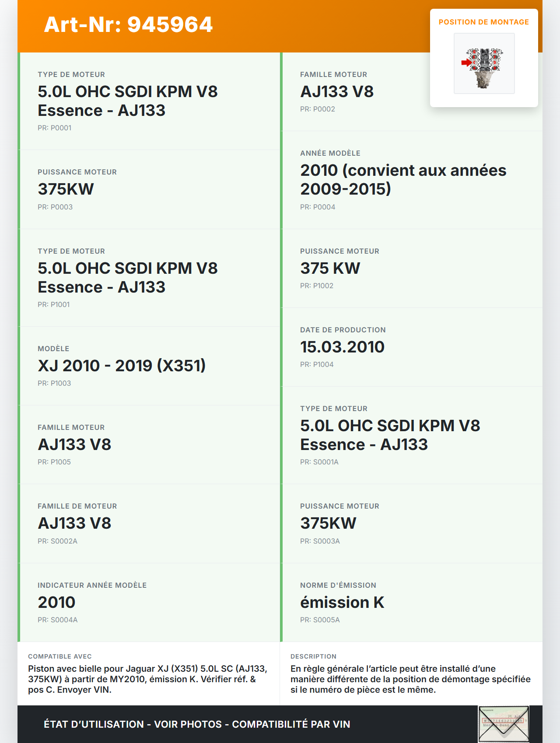Click the engine mounting position diagram thumbnail
This screenshot has height=743, width=560.
[x=484, y=63]
